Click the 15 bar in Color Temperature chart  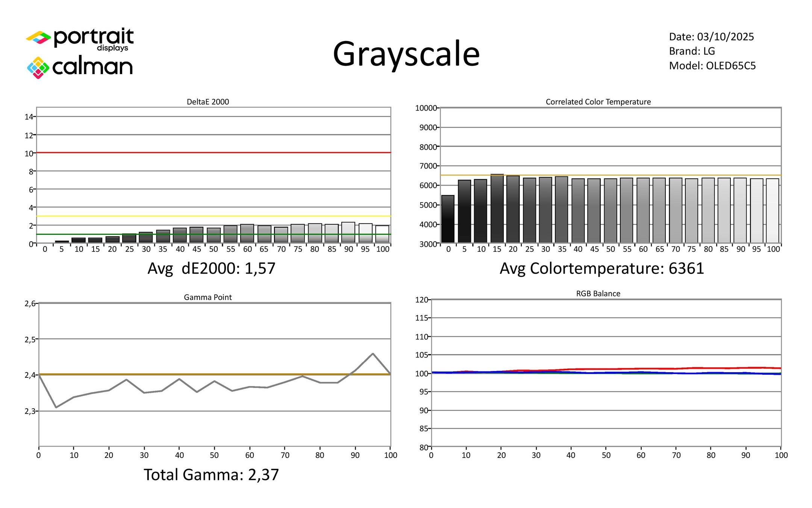tap(497, 209)
